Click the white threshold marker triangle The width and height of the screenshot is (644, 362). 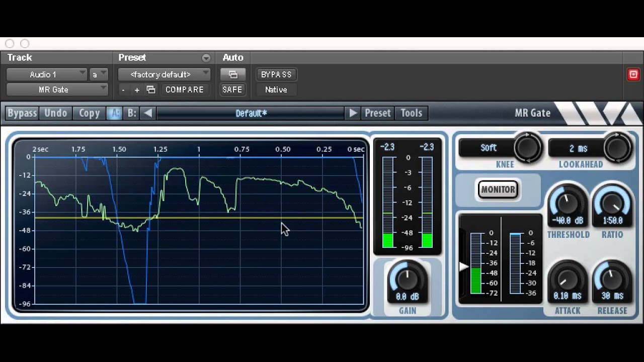[464, 266]
